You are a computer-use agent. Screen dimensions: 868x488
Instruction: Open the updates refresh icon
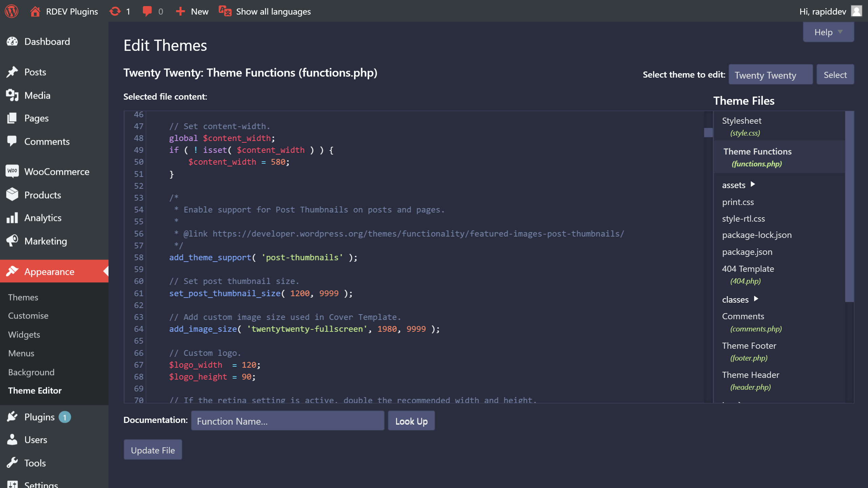(x=115, y=12)
